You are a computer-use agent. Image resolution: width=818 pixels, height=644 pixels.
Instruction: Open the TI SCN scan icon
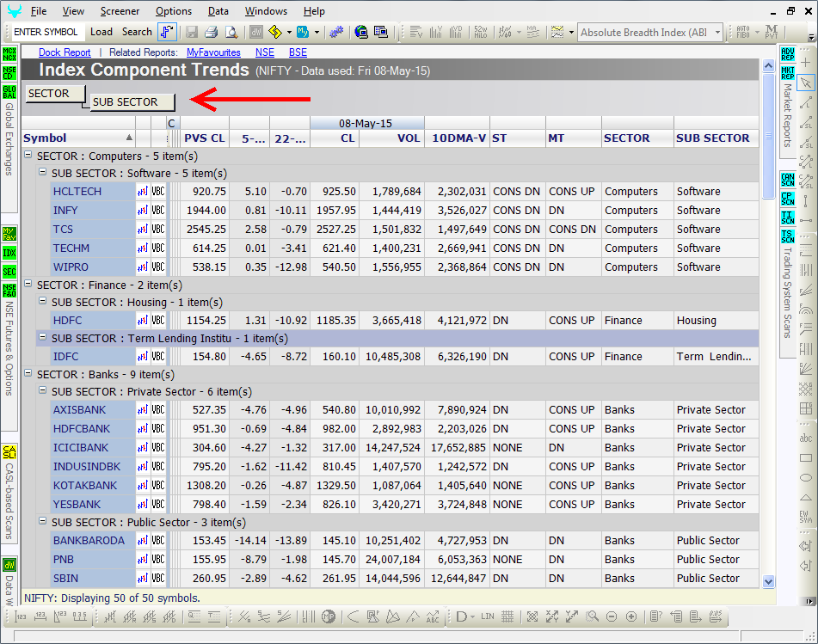(788, 218)
